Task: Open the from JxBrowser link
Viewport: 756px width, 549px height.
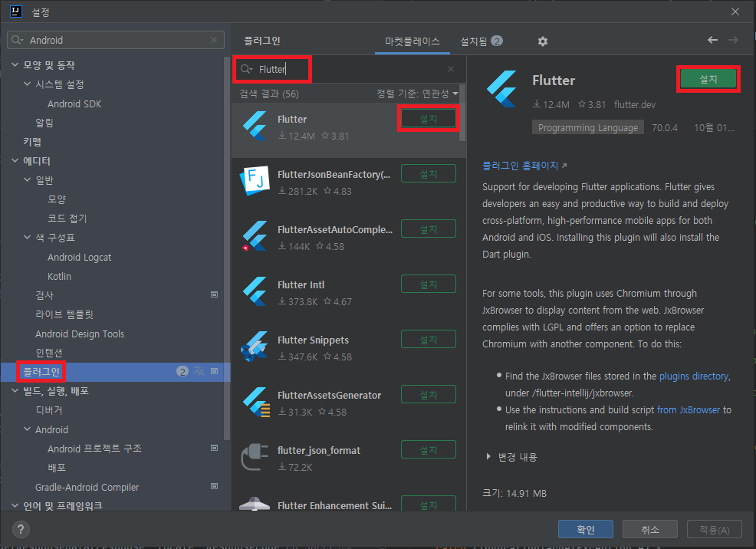Action: click(689, 409)
